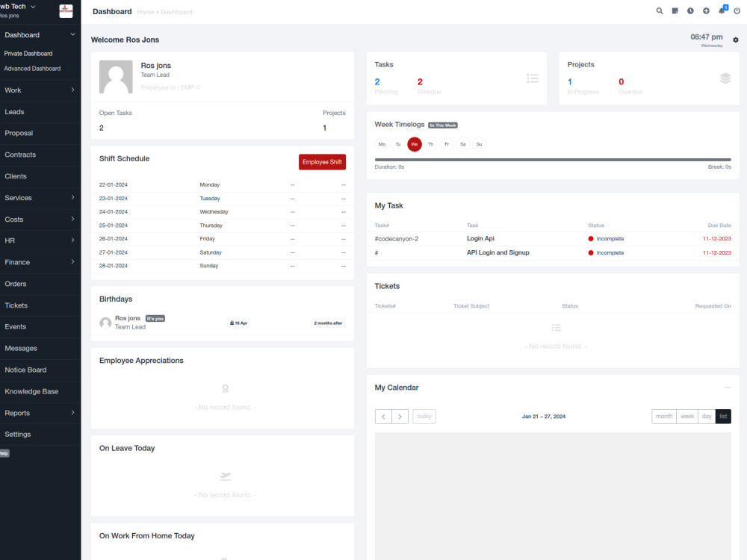
Task: Open the search icon in top bar
Action: 660,11
